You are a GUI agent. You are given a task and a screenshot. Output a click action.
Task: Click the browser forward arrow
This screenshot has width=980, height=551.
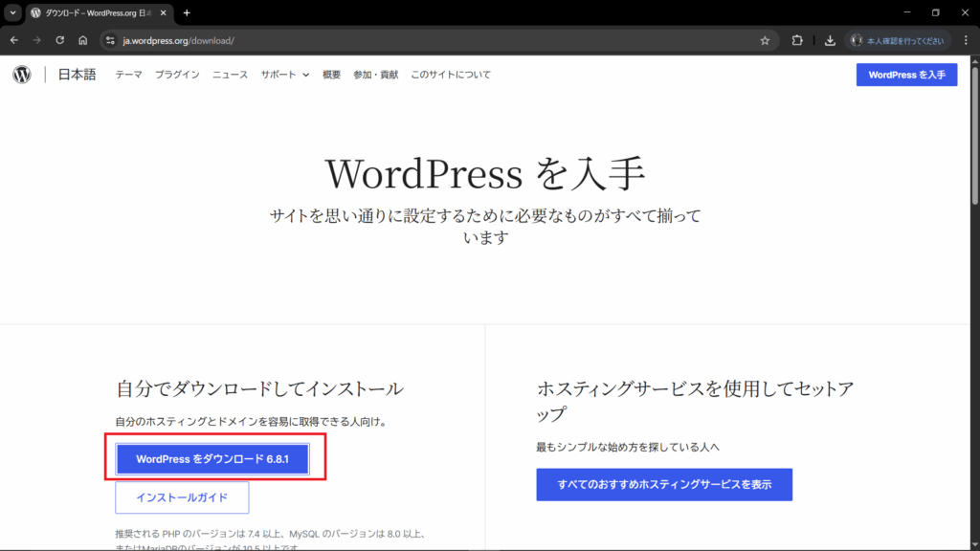(x=37, y=40)
